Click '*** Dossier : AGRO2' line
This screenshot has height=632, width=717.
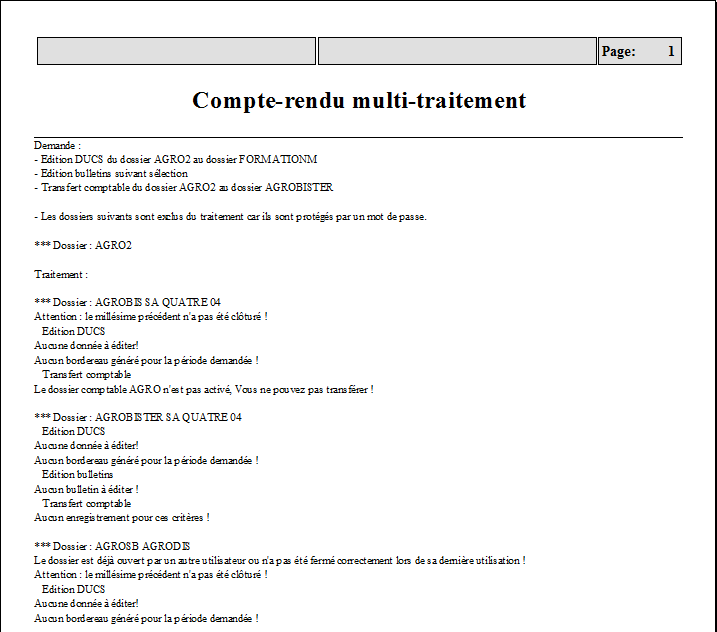83,245
